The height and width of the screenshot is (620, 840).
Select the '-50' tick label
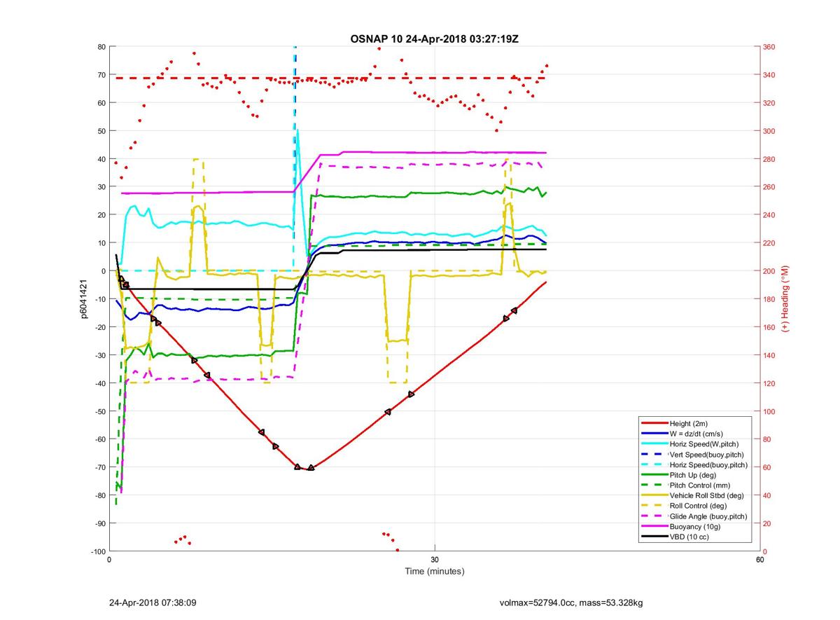pyautogui.click(x=99, y=411)
